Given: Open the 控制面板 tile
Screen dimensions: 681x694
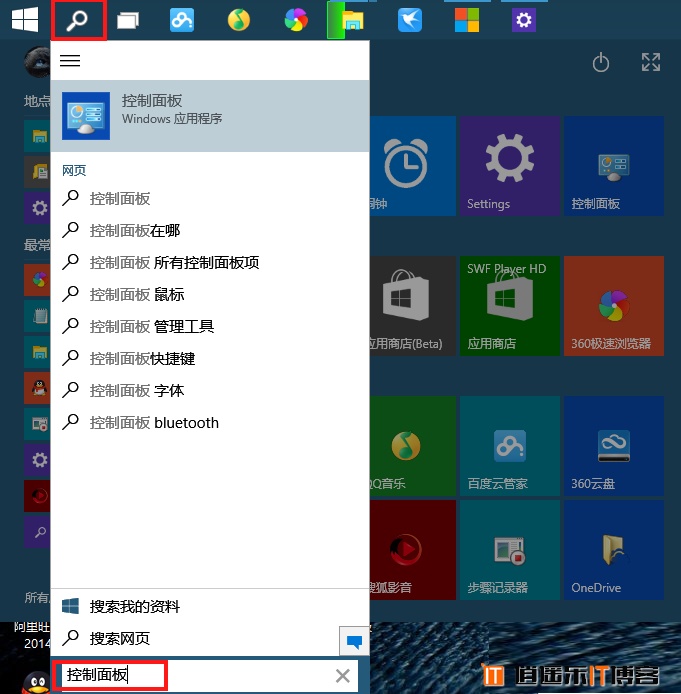Looking at the screenshot, I should coord(614,166).
